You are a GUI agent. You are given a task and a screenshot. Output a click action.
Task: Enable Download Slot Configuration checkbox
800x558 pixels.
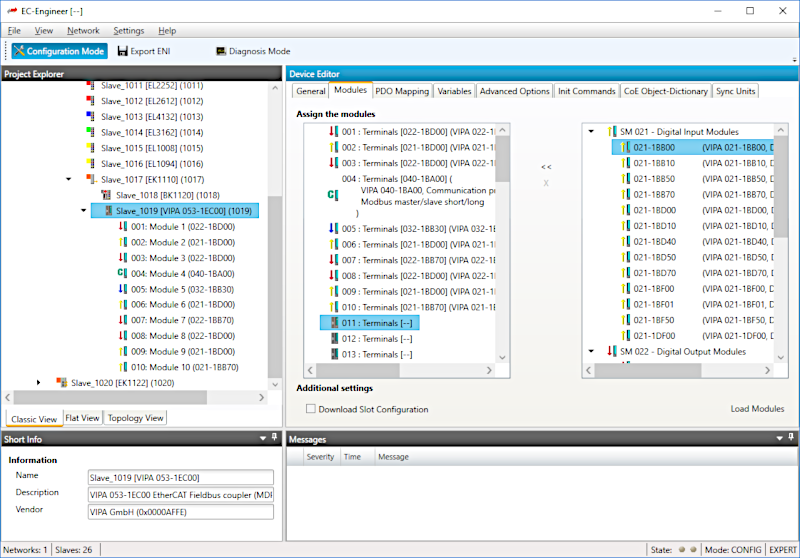tap(311, 409)
